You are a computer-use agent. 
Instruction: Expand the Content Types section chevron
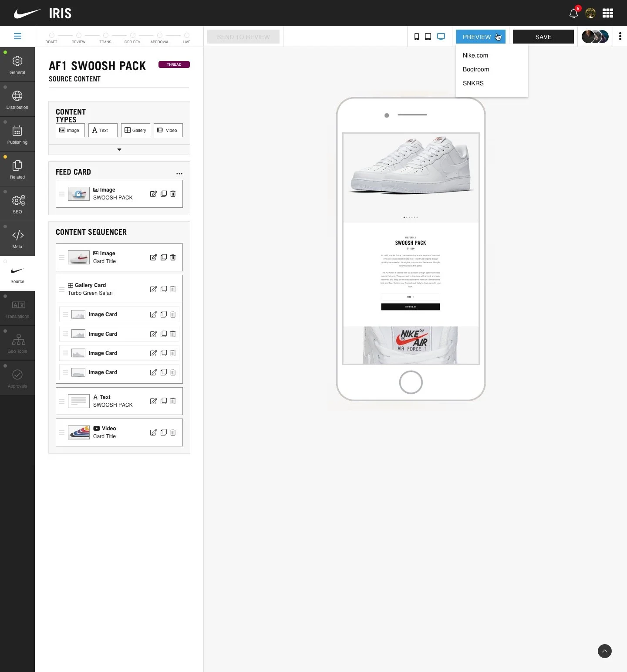(x=119, y=149)
